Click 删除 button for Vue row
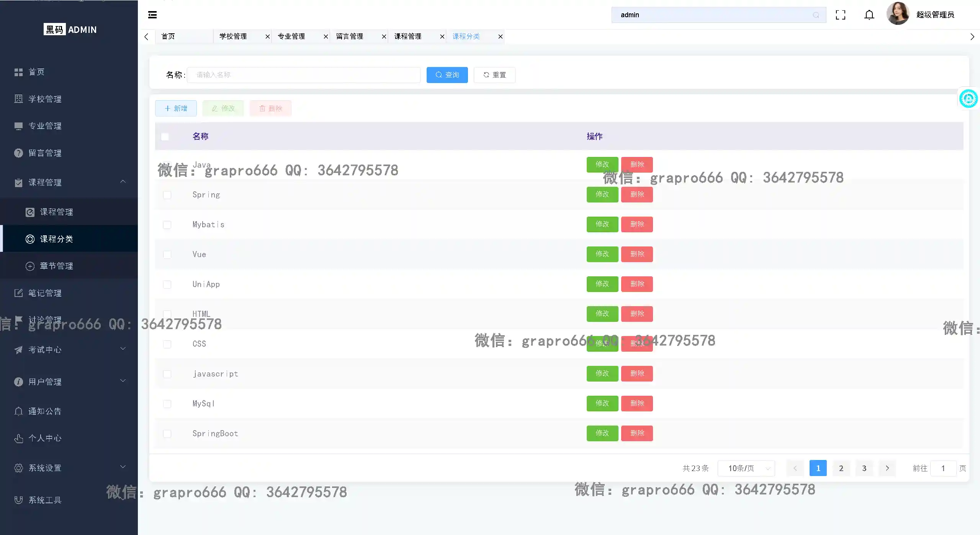 click(637, 254)
